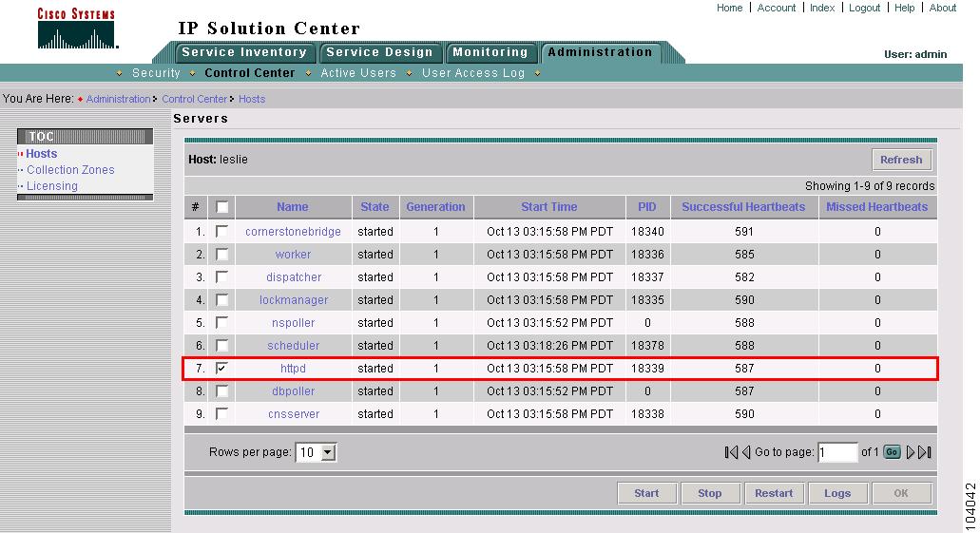Click the Go to page input field
Screen dimensions: 980x533
coord(837,452)
